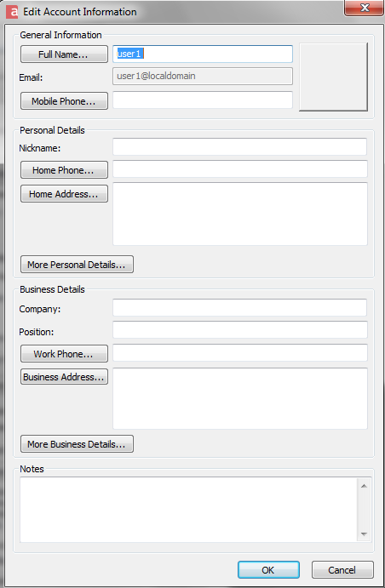Focus the Position text field

click(240, 329)
